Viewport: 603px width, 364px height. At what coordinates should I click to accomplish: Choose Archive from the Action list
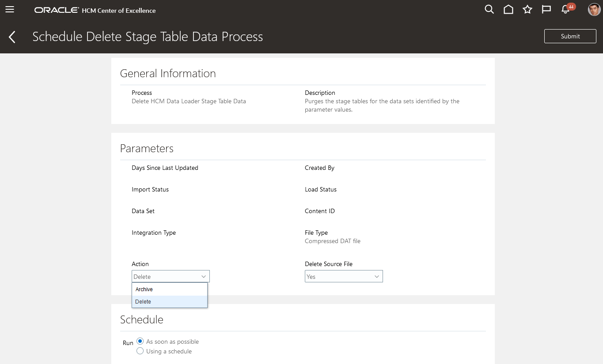pyautogui.click(x=144, y=289)
